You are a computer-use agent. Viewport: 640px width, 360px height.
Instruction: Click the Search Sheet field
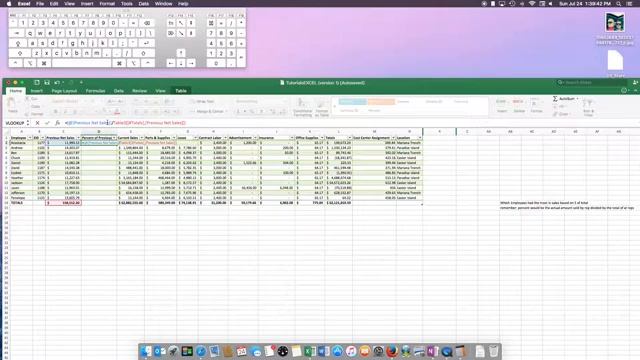point(591,82)
